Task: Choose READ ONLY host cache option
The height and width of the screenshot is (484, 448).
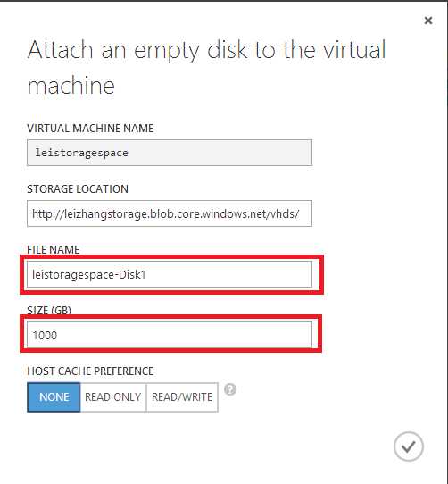Action: tap(113, 397)
